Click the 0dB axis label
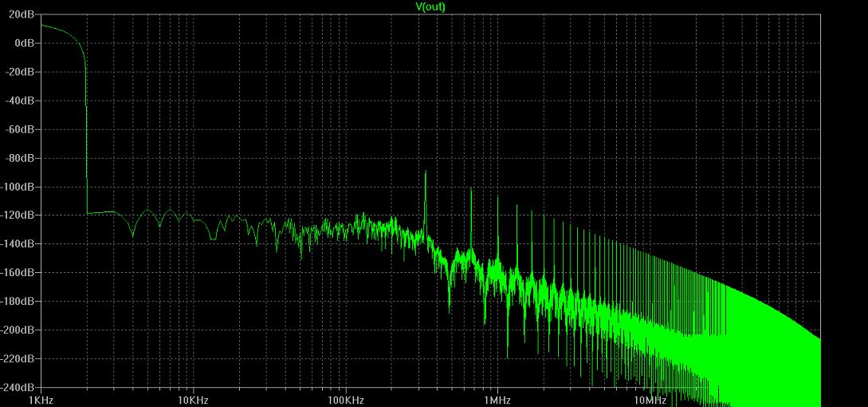Viewport: 868px width, 407px height. pyautogui.click(x=24, y=43)
